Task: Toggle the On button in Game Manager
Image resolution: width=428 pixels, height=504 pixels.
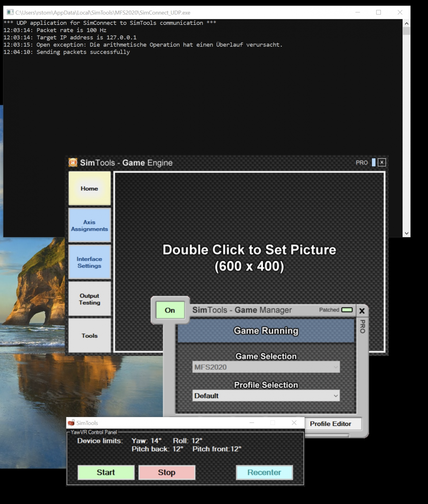Action: tap(170, 310)
